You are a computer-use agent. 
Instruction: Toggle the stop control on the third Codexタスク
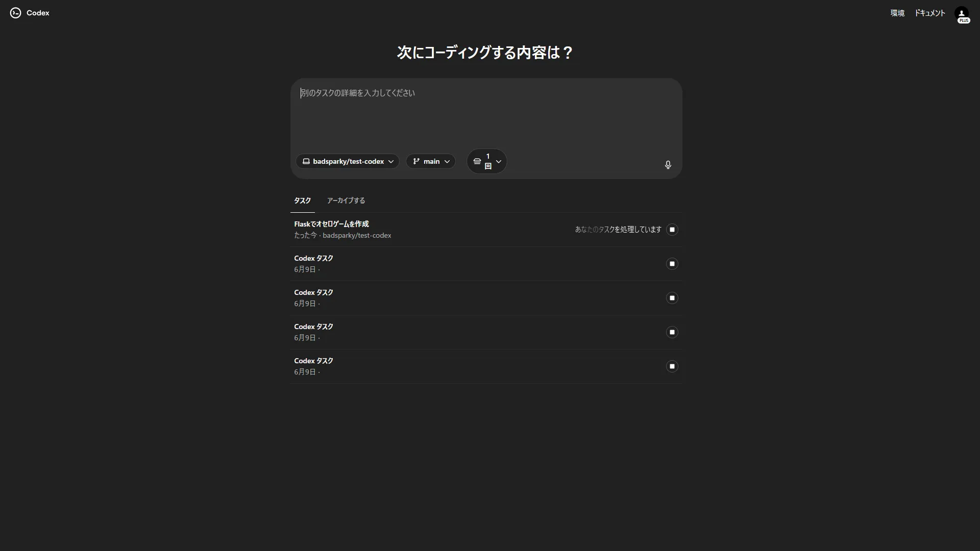click(672, 332)
